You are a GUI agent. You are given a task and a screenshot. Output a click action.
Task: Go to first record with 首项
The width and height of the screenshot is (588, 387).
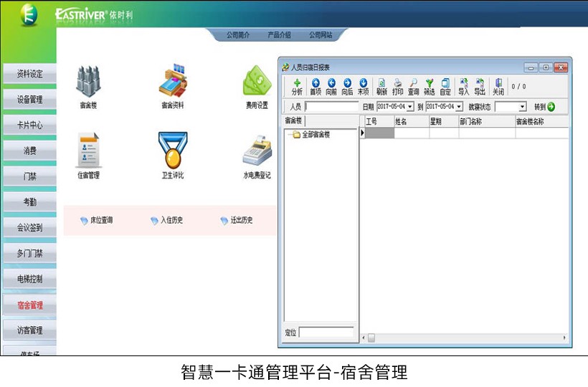point(315,87)
